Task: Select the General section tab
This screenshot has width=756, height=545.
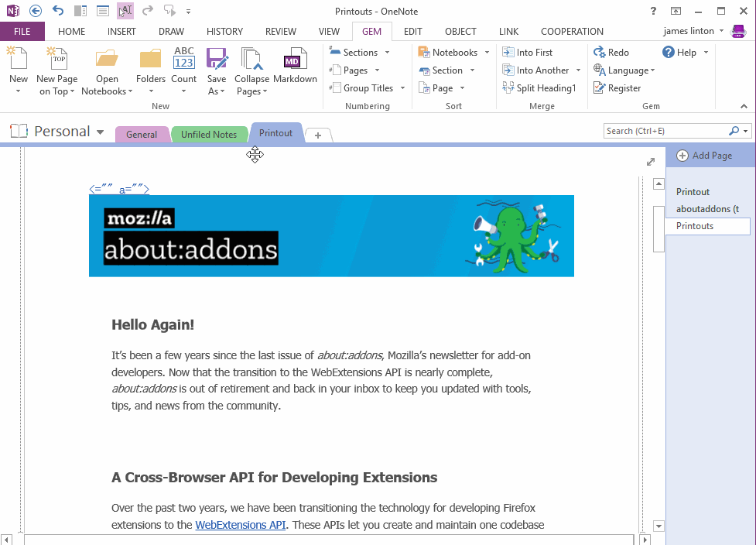Action: point(142,135)
